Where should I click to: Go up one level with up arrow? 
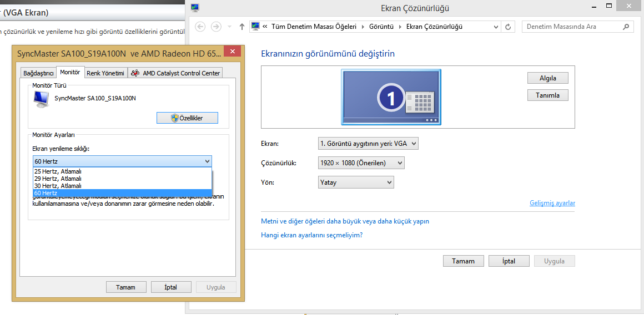(x=242, y=27)
